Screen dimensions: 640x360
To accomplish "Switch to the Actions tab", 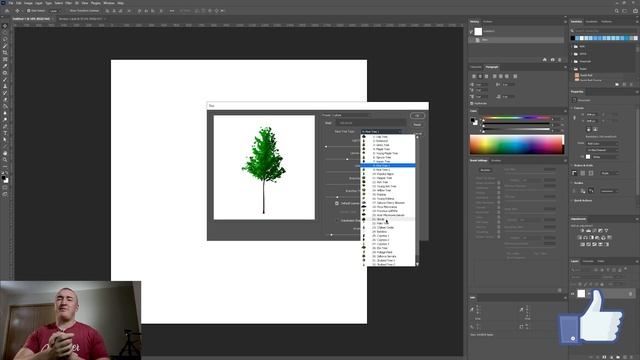I will point(488,22).
